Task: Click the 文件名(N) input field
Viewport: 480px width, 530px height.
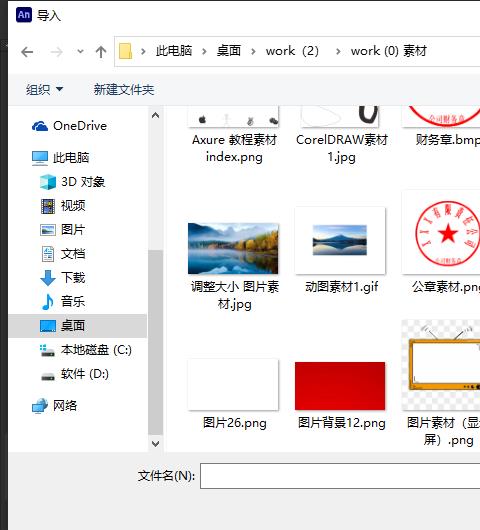Action: 340,476
